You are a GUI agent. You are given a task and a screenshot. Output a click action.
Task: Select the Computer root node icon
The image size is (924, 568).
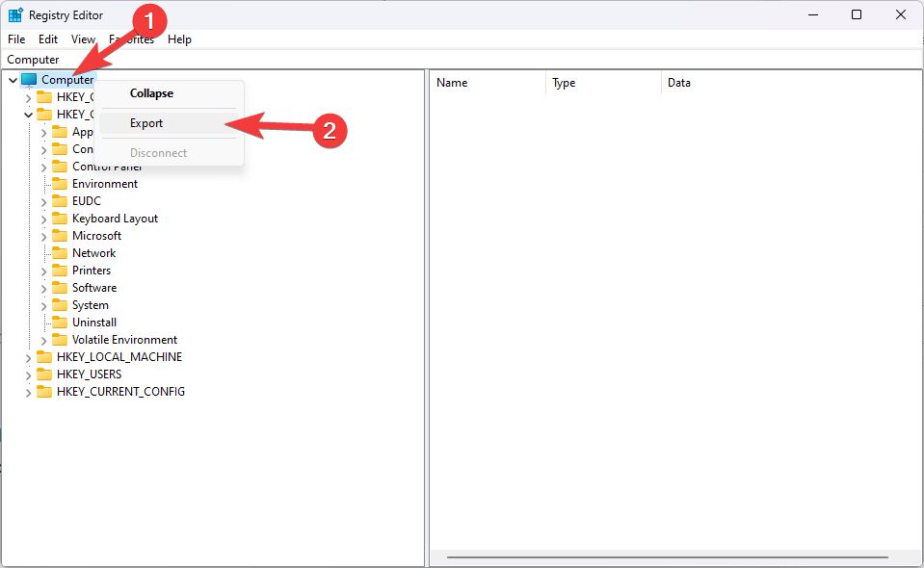click(29, 80)
